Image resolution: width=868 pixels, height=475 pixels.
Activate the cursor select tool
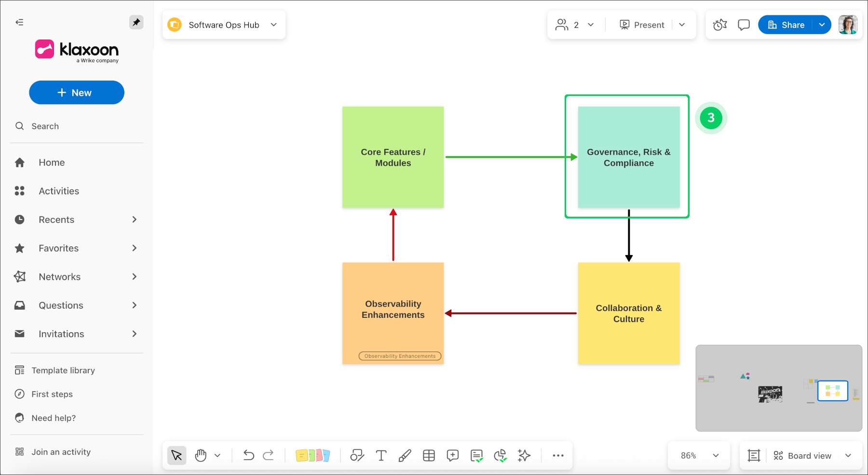point(176,456)
